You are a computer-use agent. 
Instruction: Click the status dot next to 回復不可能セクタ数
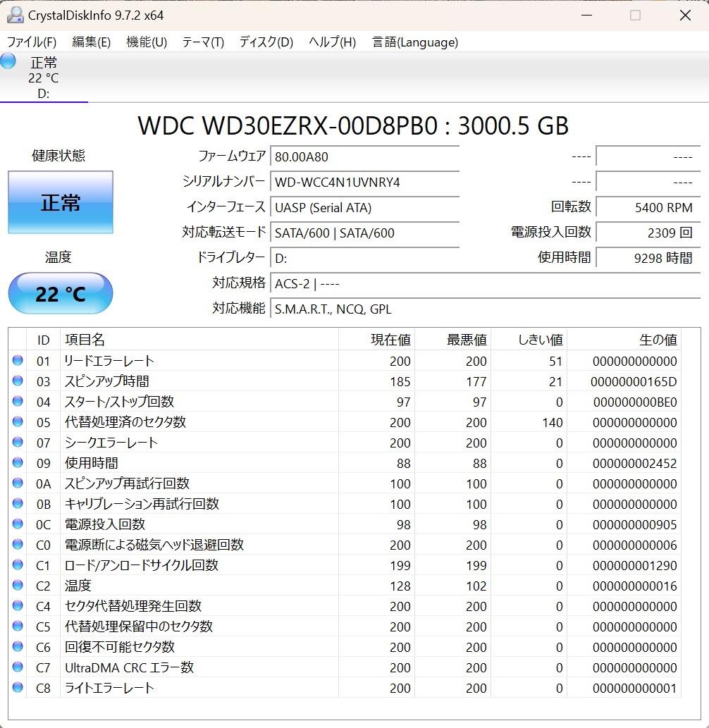pos(17,647)
